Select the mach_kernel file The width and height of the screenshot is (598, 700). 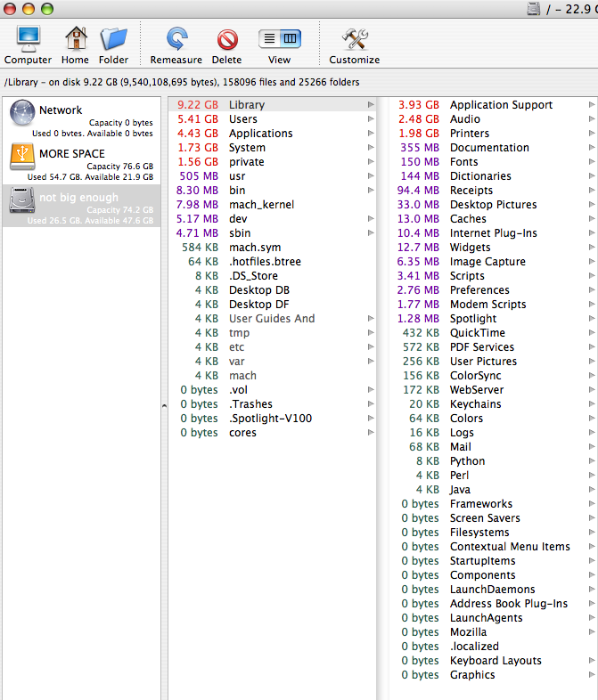(273, 205)
